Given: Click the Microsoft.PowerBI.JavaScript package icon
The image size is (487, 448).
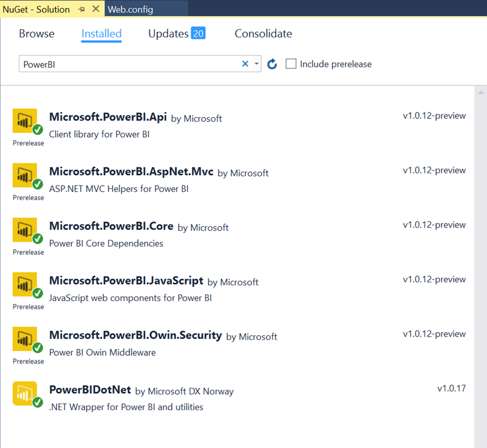Looking at the screenshot, I should click(25, 285).
